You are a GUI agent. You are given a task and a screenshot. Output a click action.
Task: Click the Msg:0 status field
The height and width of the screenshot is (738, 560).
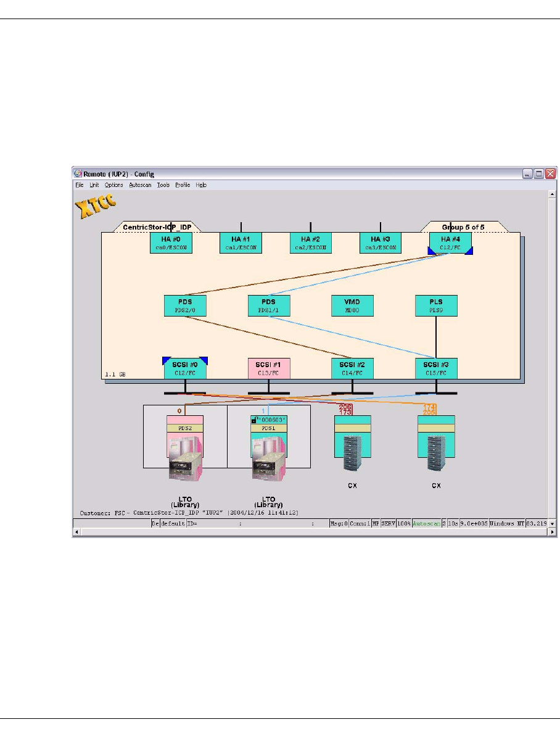pyautogui.click(x=339, y=523)
